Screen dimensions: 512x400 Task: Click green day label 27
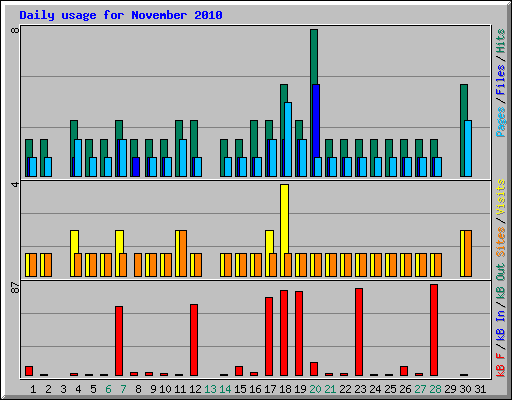click(x=420, y=389)
